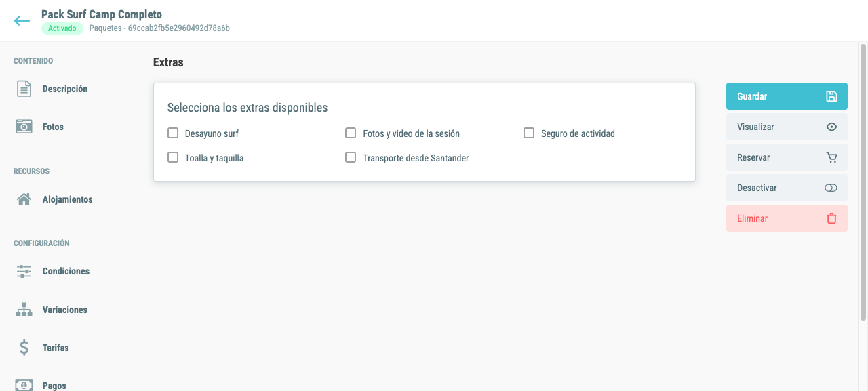Check Transporte desde Santander
Viewport: 868px width, 391px height.
pos(351,157)
